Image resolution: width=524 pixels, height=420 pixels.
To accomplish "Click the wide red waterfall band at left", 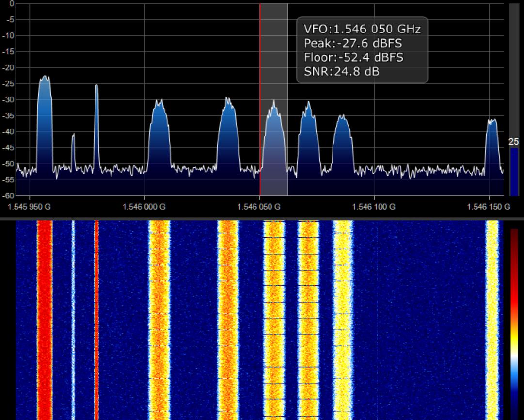I will (45, 320).
